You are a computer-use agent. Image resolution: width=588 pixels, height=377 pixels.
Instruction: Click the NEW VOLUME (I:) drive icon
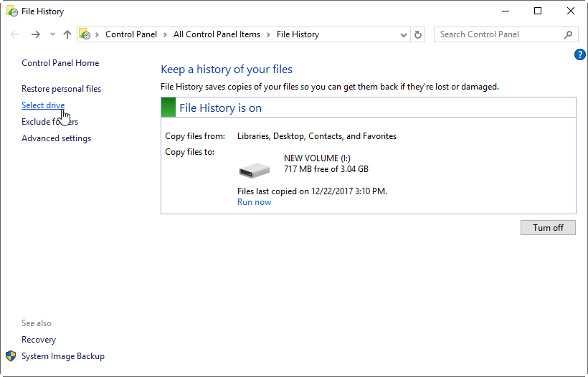click(254, 169)
